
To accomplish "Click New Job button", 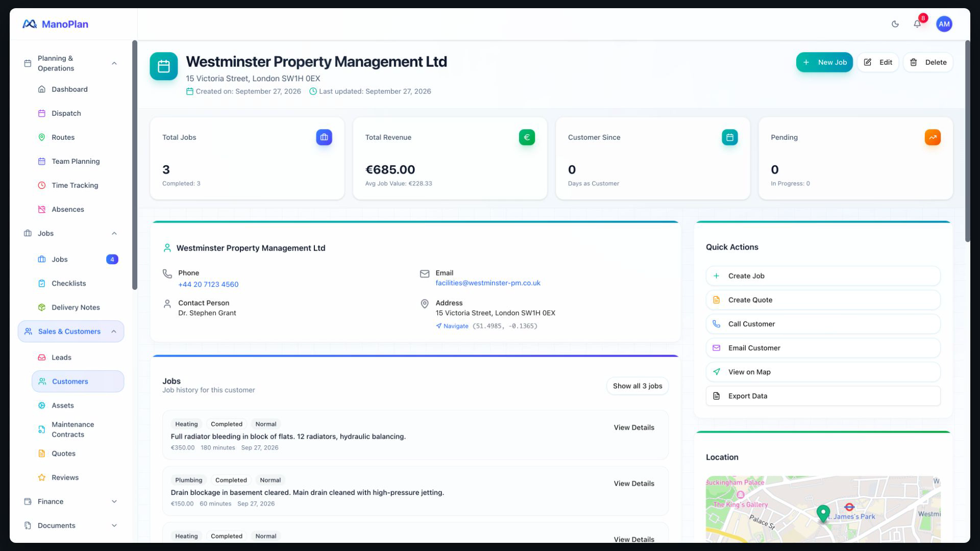I will (x=824, y=62).
